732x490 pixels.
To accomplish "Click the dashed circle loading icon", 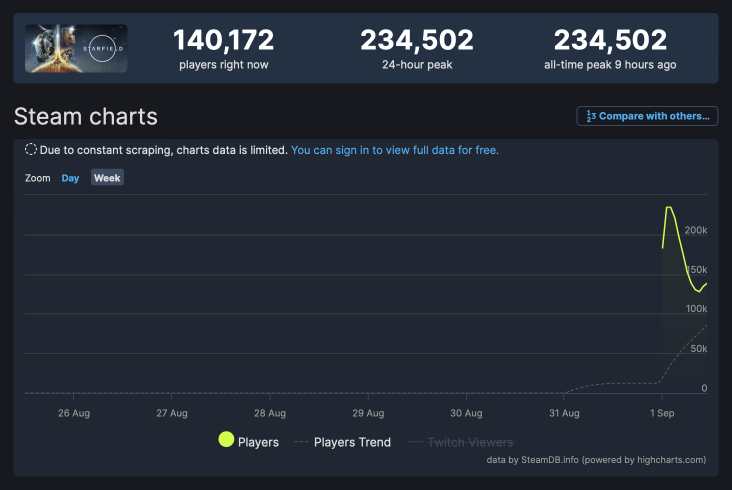I will pos(30,149).
